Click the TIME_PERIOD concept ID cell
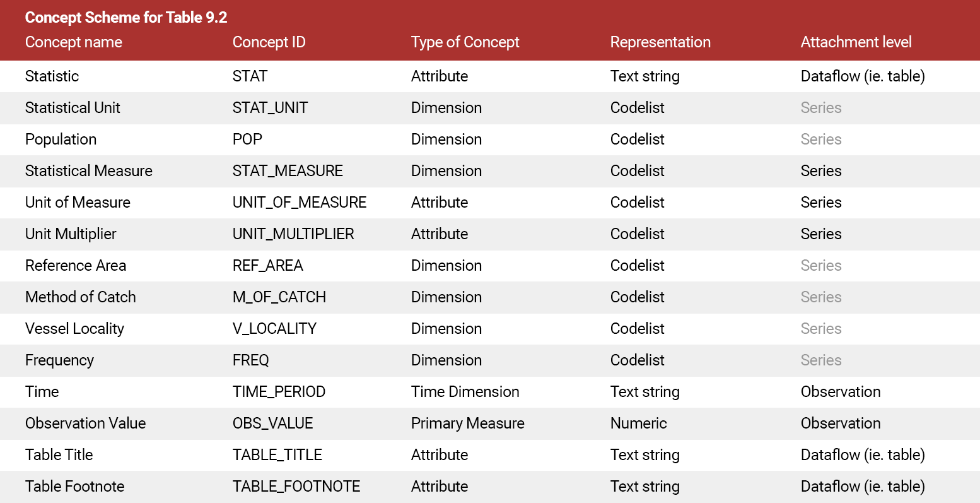This screenshot has height=503, width=980. coord(279,392)
